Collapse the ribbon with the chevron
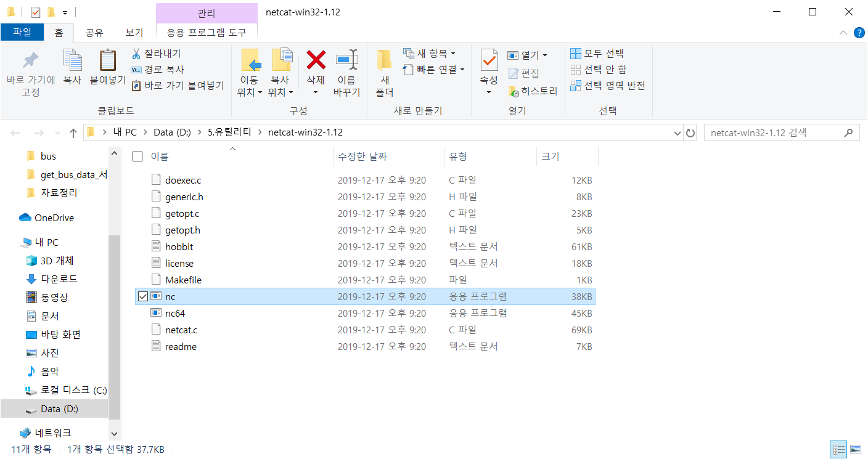The height and width of the screenshot is (459, 868). point(843,33)
